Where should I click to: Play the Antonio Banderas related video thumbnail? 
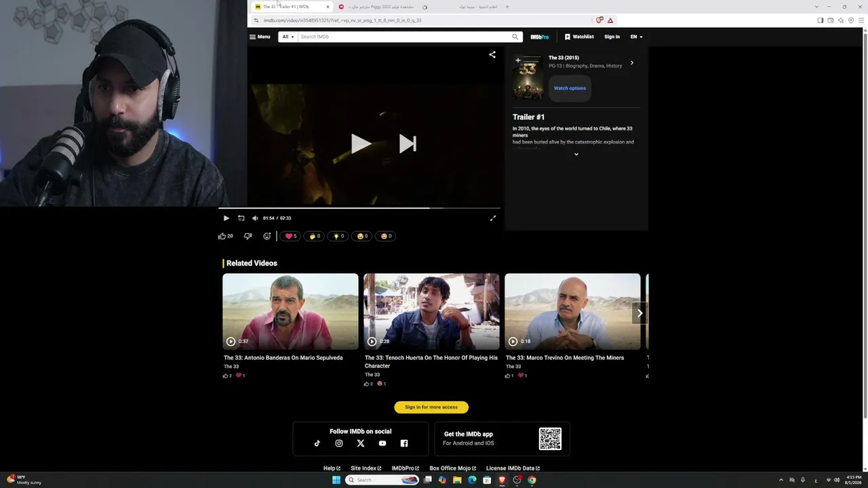click(290, 312)
